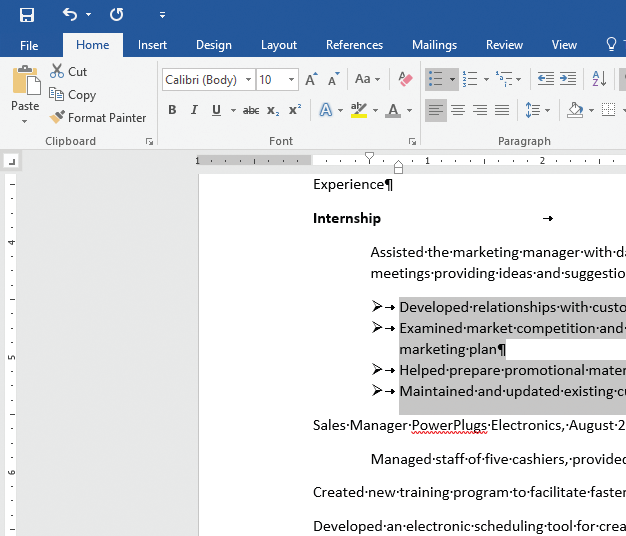
Task: Sort the selected paragraphs
Action: pos(599,79)
